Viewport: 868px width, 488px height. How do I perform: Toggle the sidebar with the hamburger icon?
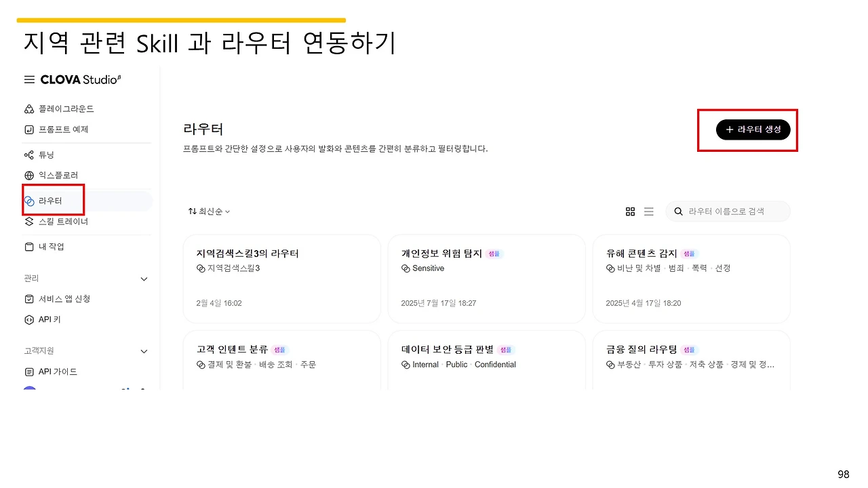point(29,79)
